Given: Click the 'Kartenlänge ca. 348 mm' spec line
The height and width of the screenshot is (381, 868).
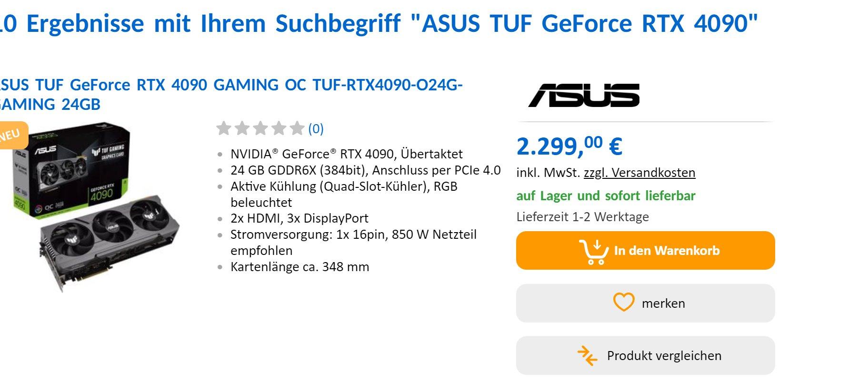Looking at the screenshot, I should coord(299,267).
